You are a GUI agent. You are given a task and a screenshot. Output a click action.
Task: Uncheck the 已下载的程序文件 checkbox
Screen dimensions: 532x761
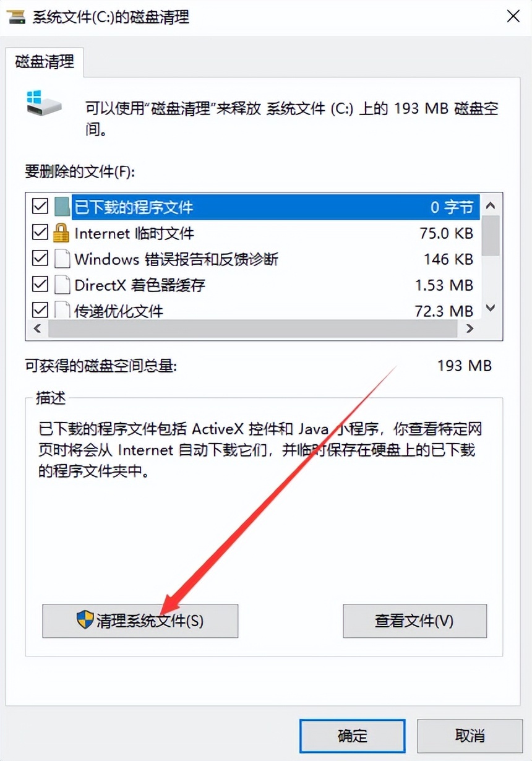(x=40, y=206)
